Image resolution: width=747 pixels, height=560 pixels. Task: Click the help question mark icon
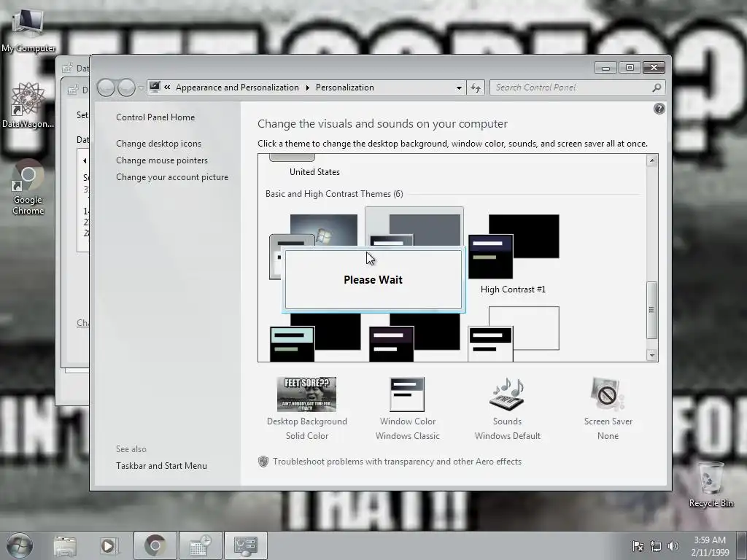click(659, 109)
